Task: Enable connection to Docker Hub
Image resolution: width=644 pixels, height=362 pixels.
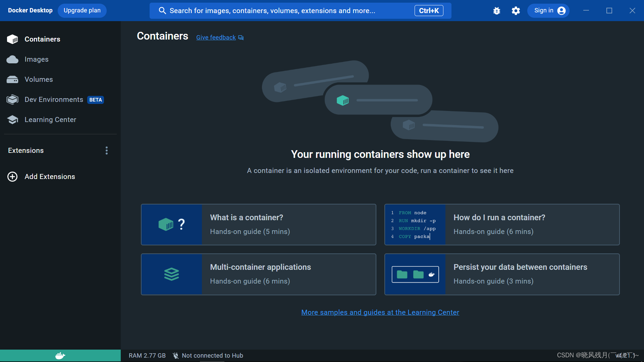Action: click(x=208, y=355)
